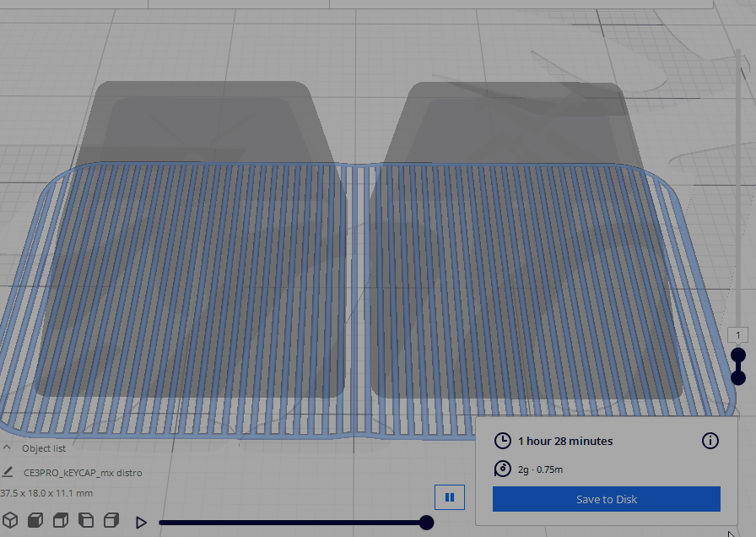756x537 pixels.
Task: Switch to front view cube icon
Action: 35,520
